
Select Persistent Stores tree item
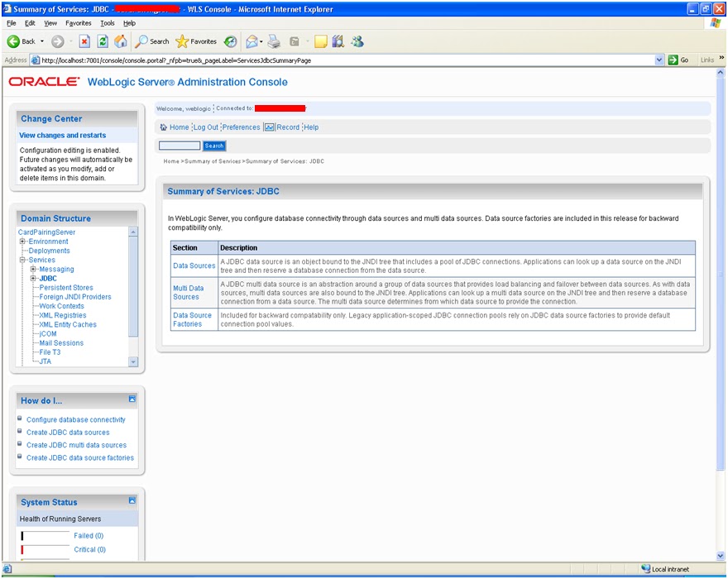66,288
